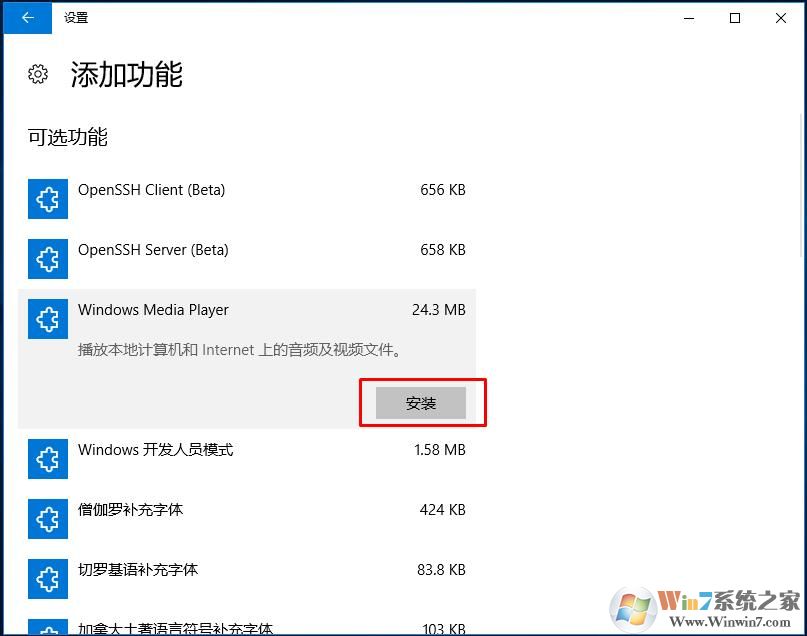The height and width of the screenshot is (636, 807).
Task: Open the 切罗基语补充字体 entry name
Action: 138,570
